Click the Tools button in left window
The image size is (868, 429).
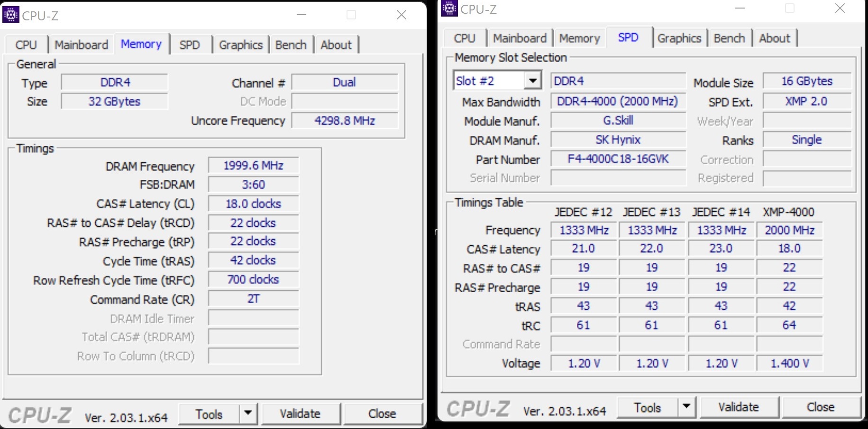tap(209, 414)
